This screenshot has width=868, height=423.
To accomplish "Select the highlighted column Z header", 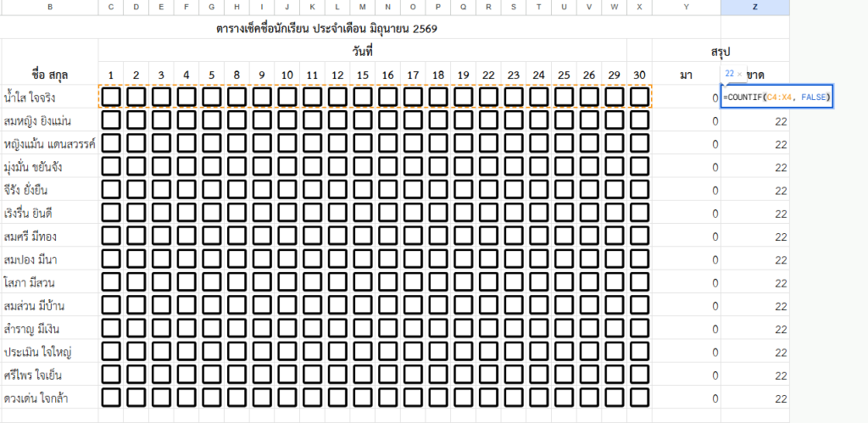I will (755, 7).
